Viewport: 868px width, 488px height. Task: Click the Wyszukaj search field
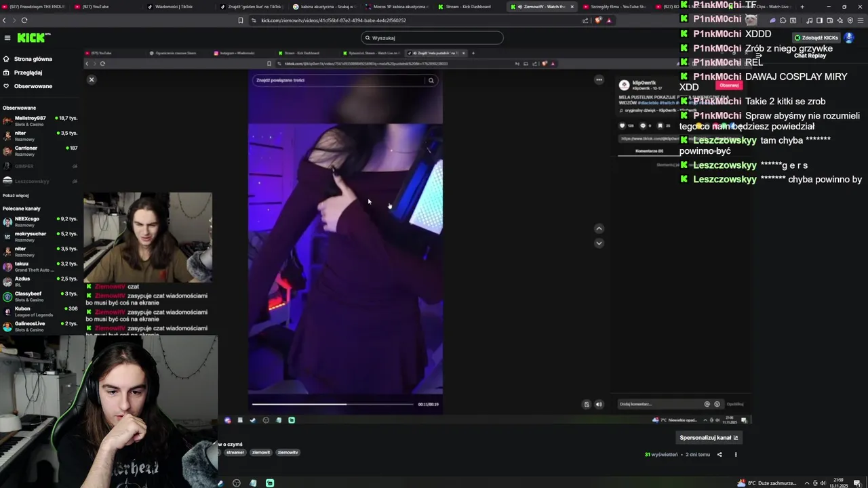[433, 38]
